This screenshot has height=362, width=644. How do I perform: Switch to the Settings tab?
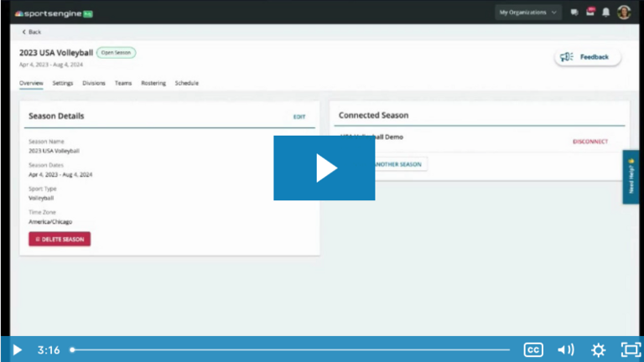(63, 83)
